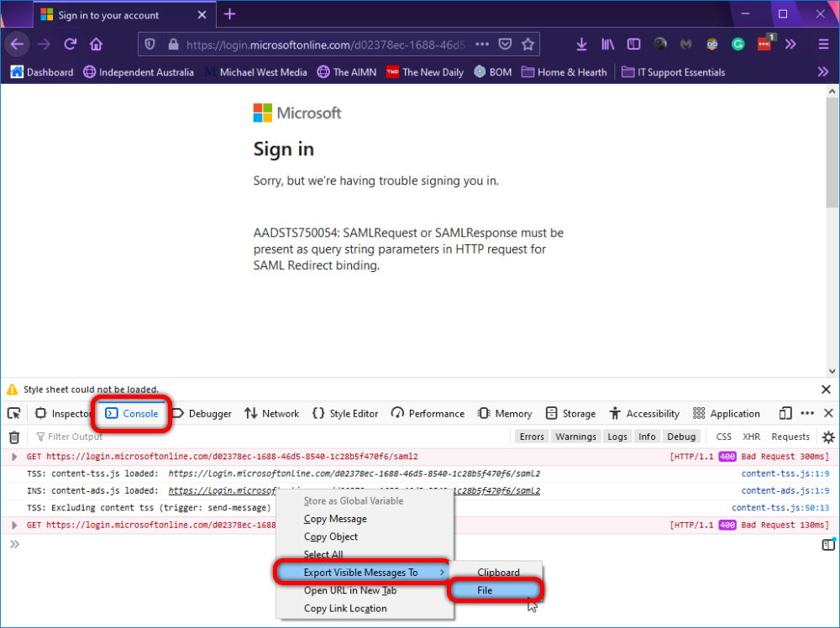Switch to the Network tab
The width and height of the screenshot is (840, 628).
(x=271, y=413)
